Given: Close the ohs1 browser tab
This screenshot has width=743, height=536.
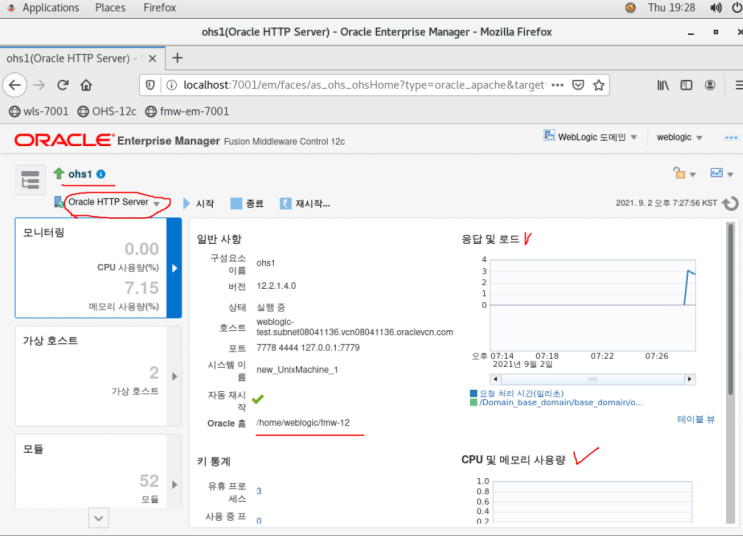Looking at the screenshot, I should [x=152, y=58].
